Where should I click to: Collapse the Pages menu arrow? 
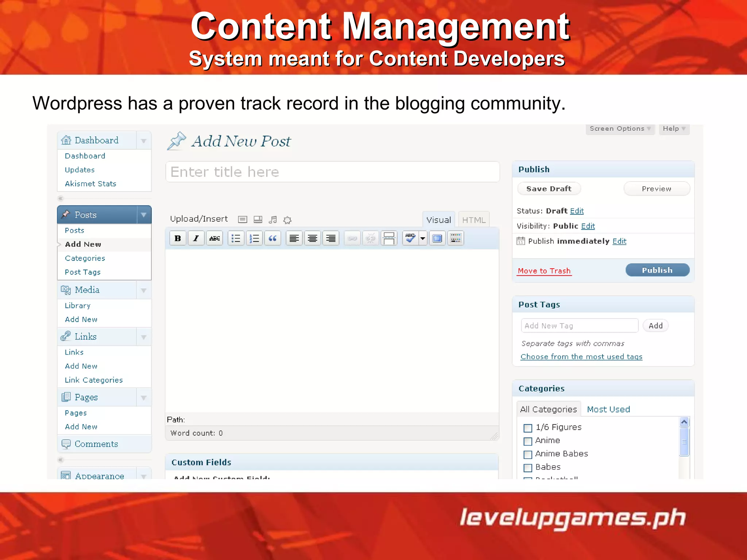144,397
